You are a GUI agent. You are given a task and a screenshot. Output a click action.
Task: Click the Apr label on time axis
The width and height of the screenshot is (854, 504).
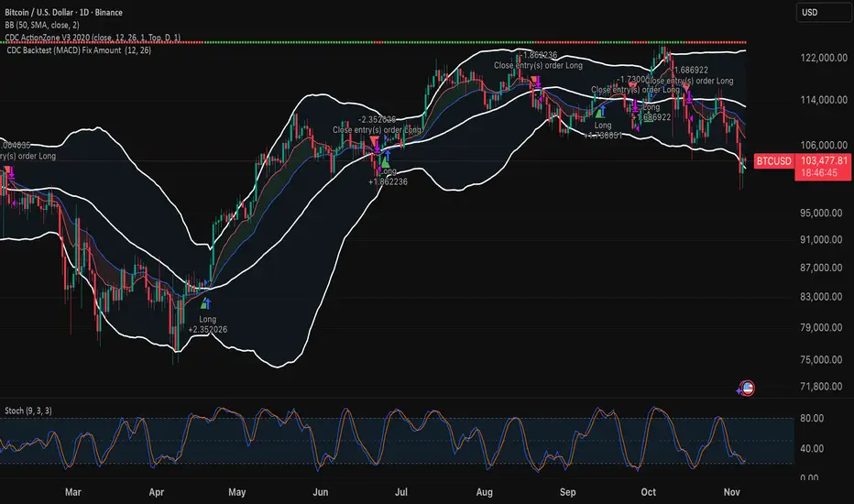click(157, 492)
